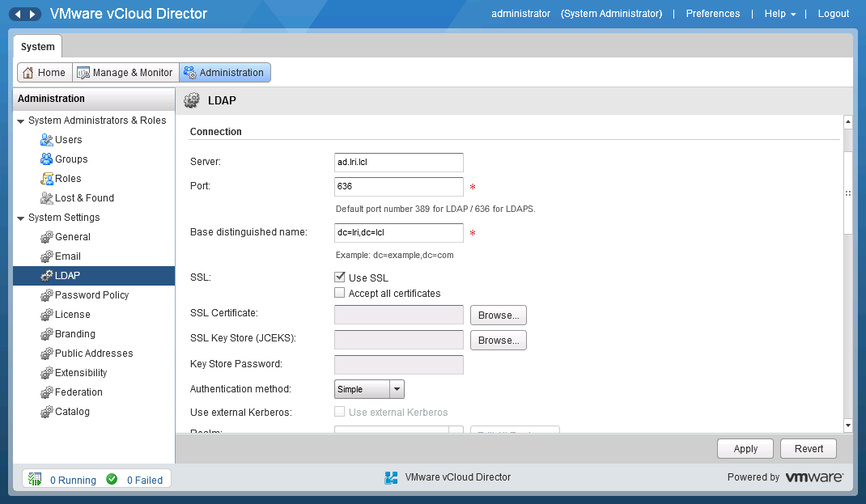Screen dimensions: 866x504
Task: Click the running tasks status icon
Action: pos(35,479)
